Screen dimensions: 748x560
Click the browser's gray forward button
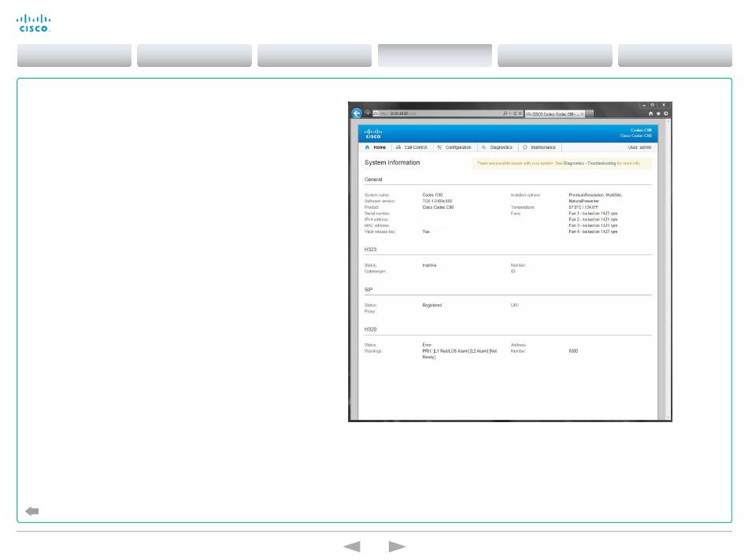point(368,113)
